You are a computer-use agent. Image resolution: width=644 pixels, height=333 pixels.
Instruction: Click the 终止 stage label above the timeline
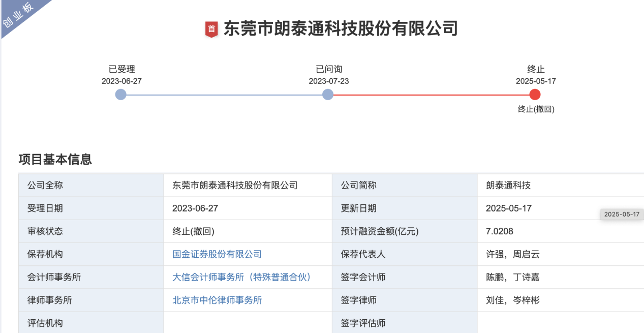(x=536, y=69)
